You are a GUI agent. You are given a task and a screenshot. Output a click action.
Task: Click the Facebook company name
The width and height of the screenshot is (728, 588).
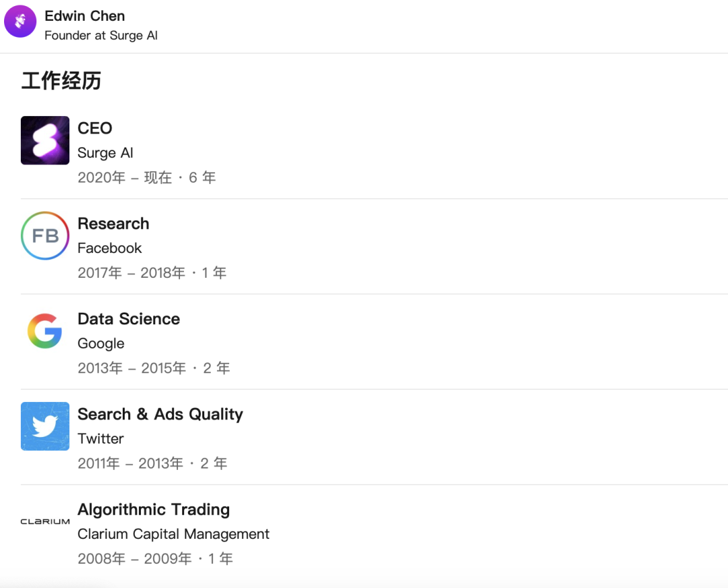[109, 248]
